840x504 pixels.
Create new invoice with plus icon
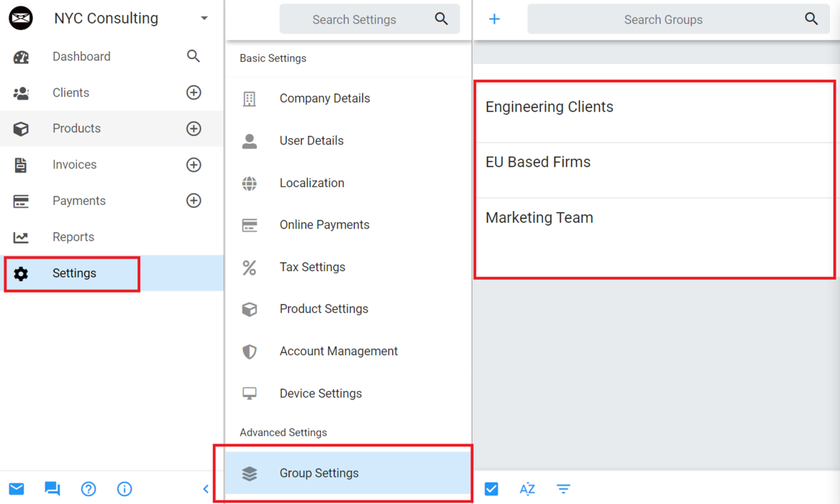click(194, 165)
